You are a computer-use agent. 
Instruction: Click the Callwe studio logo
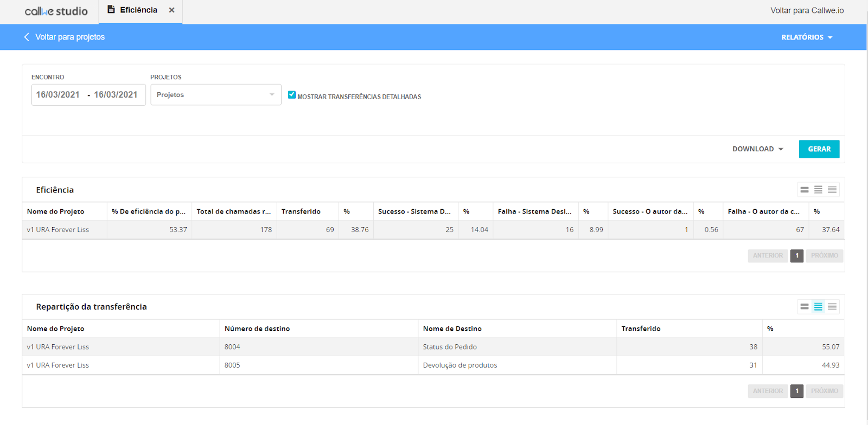click(x=56, y=11)
